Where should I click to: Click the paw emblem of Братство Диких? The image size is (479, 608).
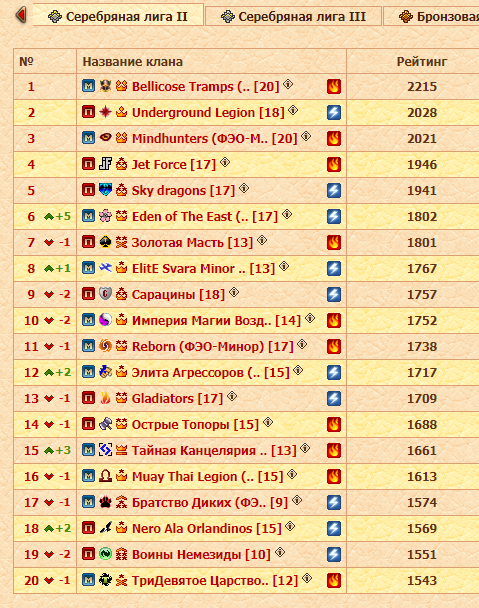pos(105,502)
